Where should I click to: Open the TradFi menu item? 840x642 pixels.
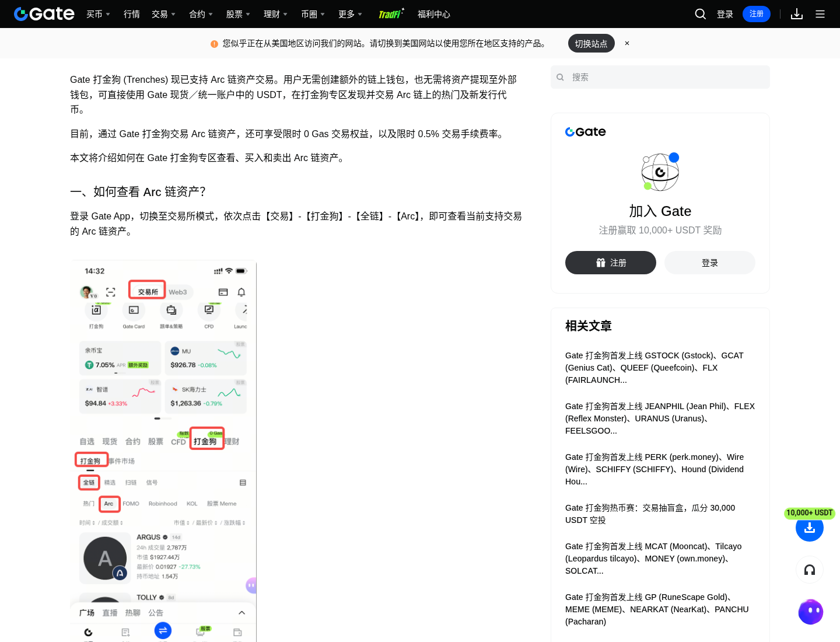click(391, 14)
